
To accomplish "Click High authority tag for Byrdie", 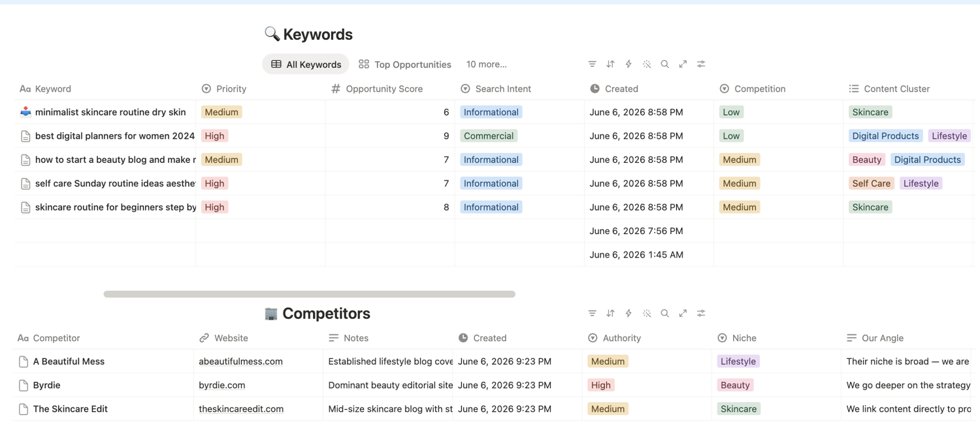I will point(600,385).
